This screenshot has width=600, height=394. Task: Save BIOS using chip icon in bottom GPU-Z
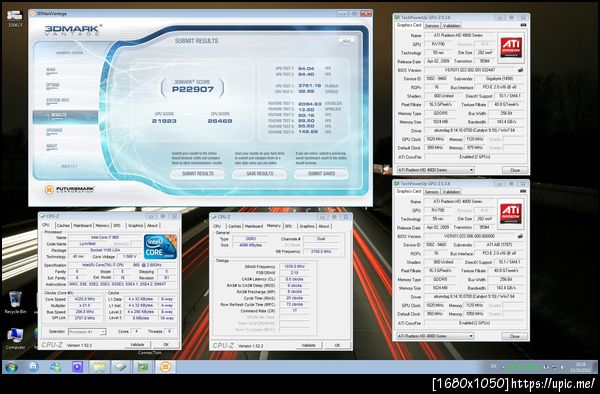[520, 236]
